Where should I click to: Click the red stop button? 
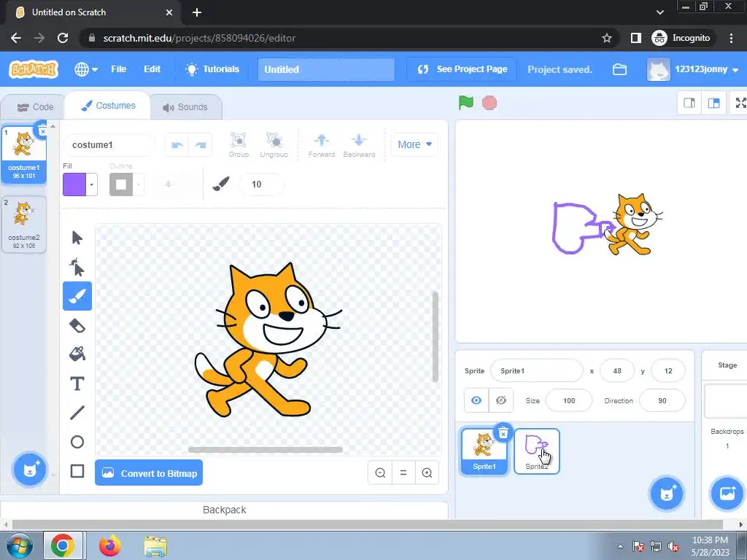(489, 103)
